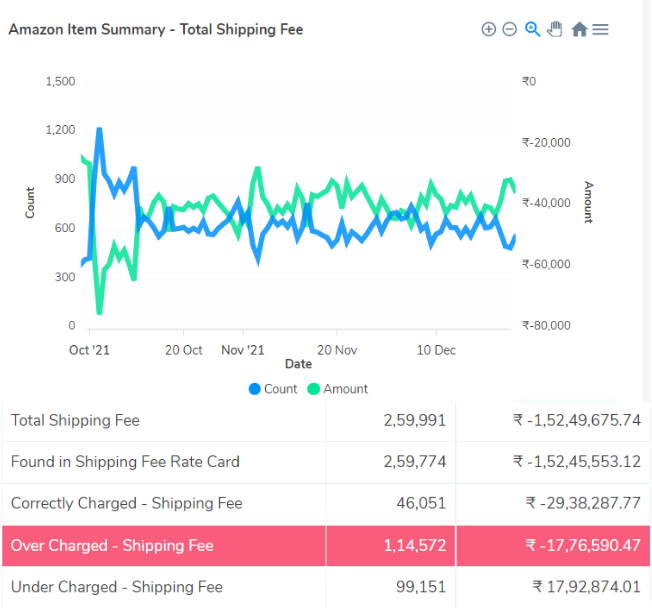
Task: Click the over charged count 1,14,572
Action: 415,545
